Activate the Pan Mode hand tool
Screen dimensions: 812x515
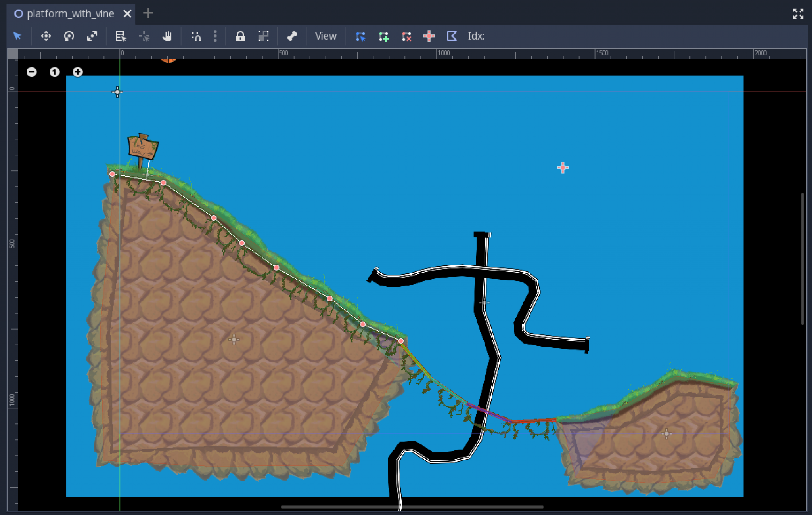(167, 36)
